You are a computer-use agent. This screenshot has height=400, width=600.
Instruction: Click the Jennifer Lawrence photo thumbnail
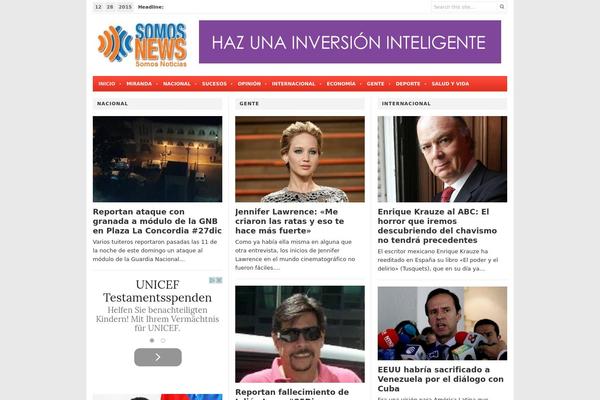300,159
